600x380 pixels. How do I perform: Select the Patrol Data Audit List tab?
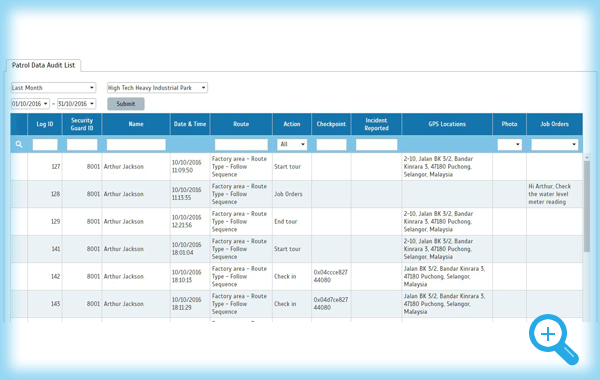[43, 65]
